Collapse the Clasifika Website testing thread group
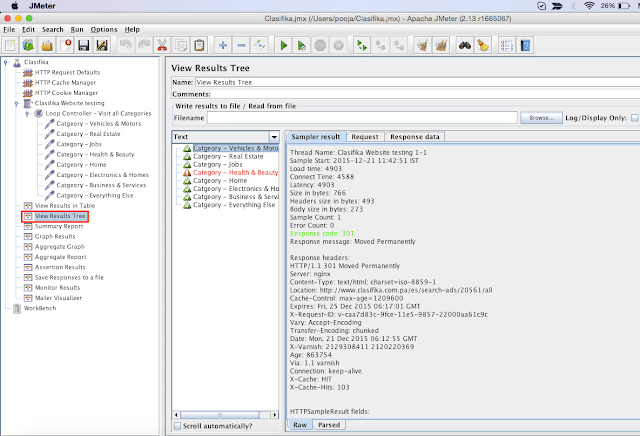This screenshot has width=640, height=436. click(x=18, y=103)
